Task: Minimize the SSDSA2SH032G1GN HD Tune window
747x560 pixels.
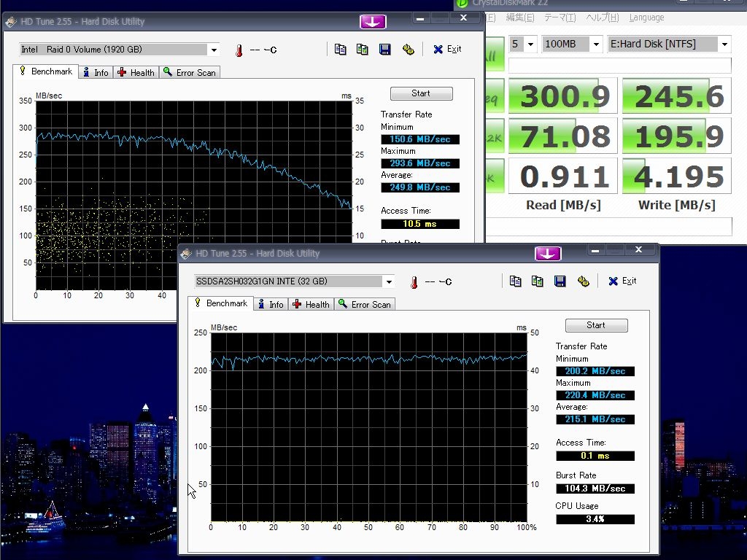Action: coord(595,250)
